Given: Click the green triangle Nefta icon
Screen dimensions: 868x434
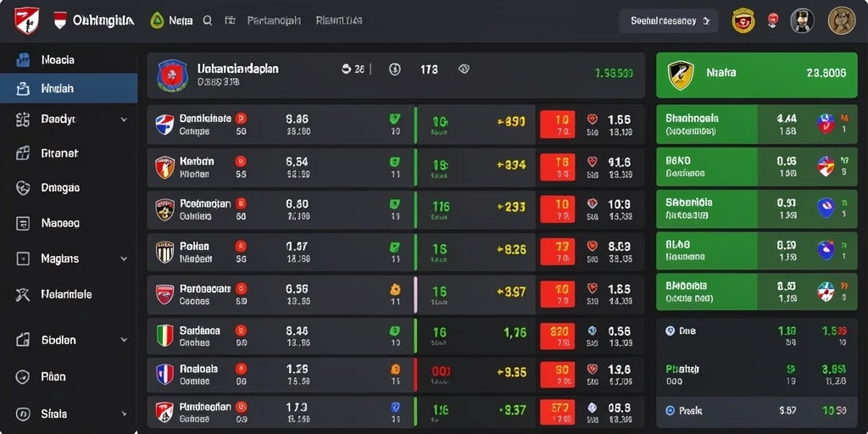Looking at the screenshot, I should tap(157, 21).
